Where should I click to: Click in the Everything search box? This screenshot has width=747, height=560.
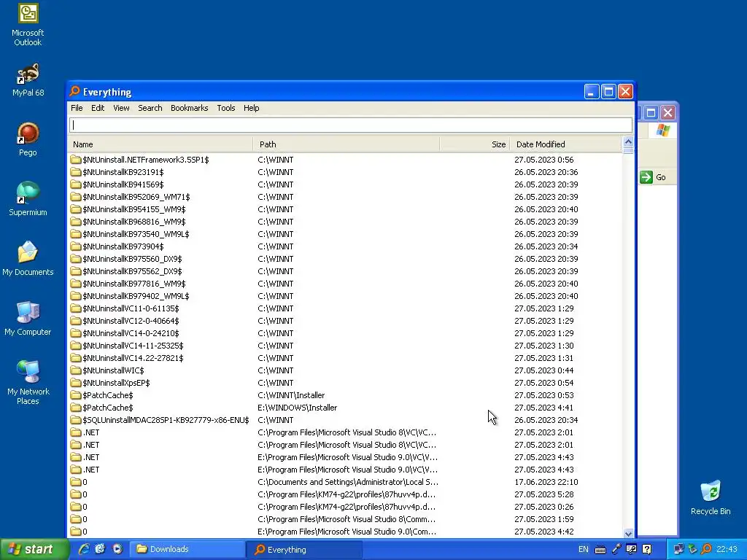(351, 125)
